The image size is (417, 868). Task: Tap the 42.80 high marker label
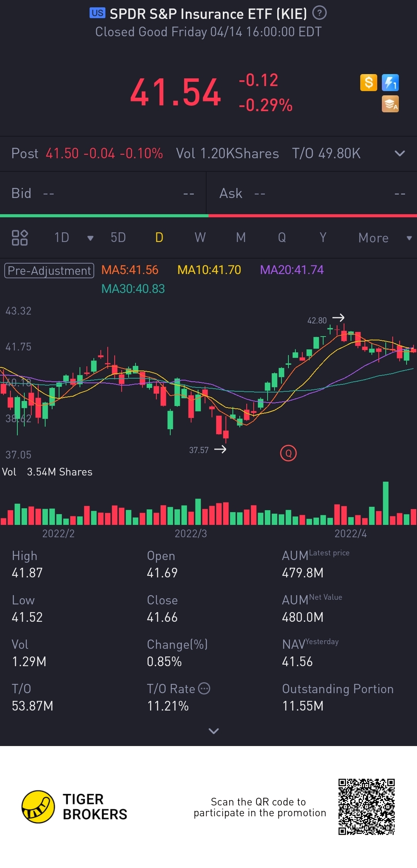[x=317, y=320]
